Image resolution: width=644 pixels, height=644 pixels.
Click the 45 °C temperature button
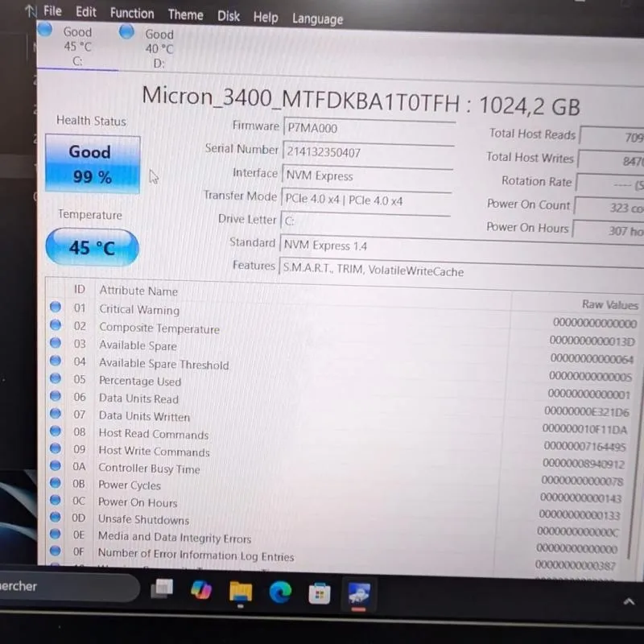pyautogui.click(x=92, y=248)
